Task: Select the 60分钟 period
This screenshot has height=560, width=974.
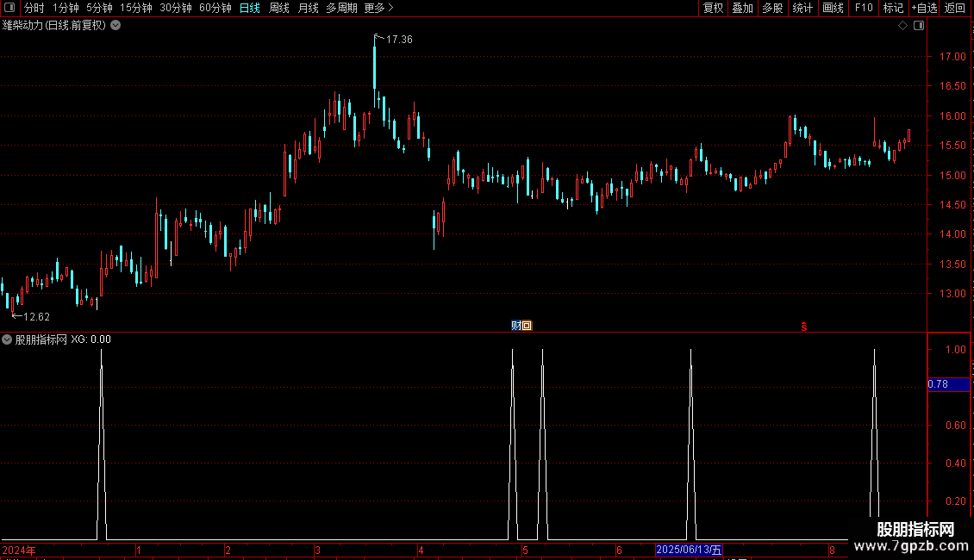Action: [215, 8]
